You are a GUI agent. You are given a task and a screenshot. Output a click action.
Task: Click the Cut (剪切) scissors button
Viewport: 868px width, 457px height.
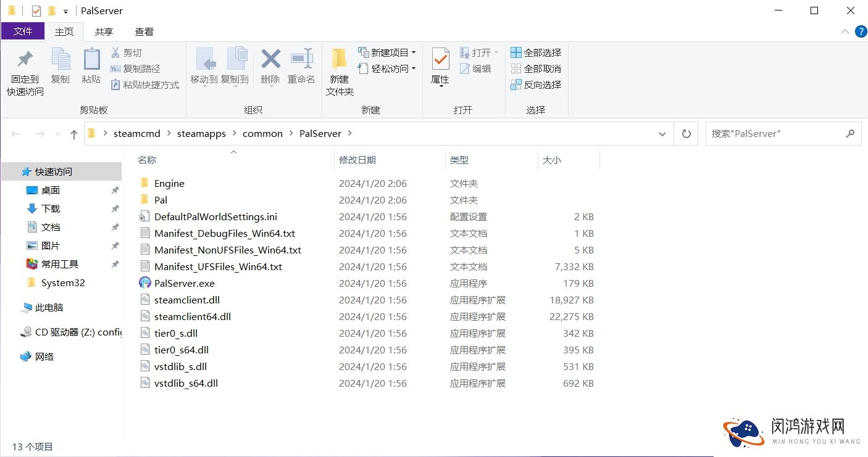point(127,52)
